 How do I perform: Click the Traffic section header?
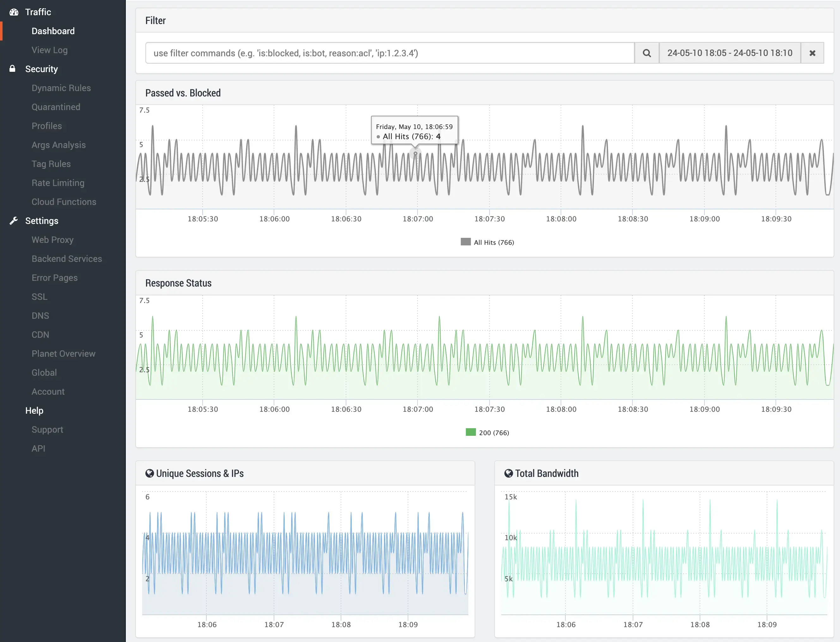(x=38, y=12)
